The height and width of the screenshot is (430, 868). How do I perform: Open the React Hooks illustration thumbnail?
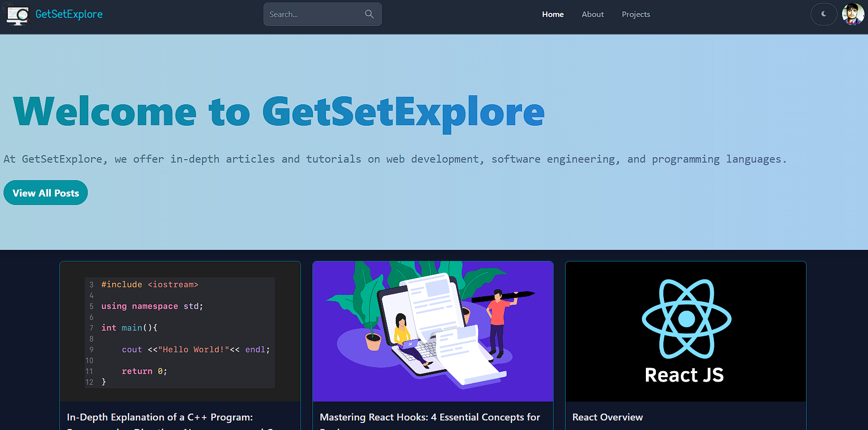tap(433, 332)
